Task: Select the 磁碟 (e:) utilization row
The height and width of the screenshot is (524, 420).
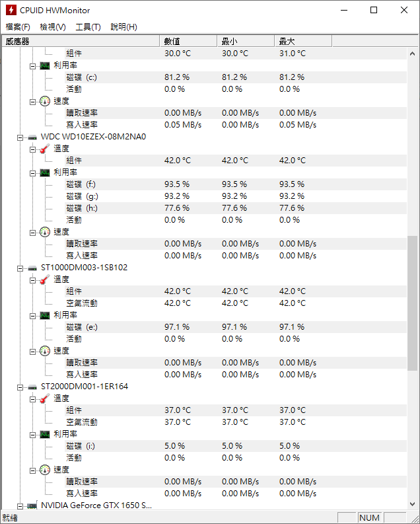Action: (204, 327)
